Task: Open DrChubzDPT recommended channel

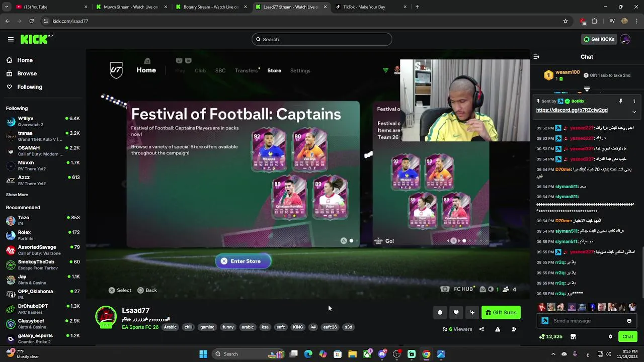Action: tap(43, 309)
